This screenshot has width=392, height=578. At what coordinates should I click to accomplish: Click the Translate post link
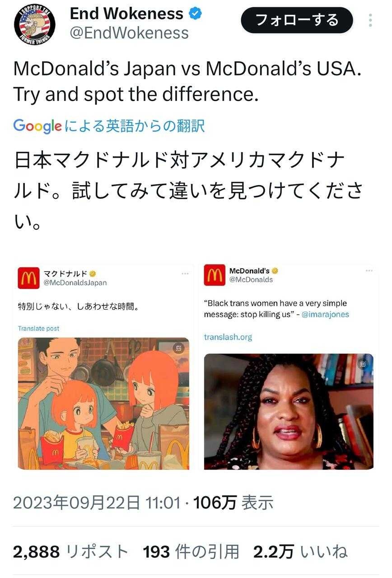point(38,328)
